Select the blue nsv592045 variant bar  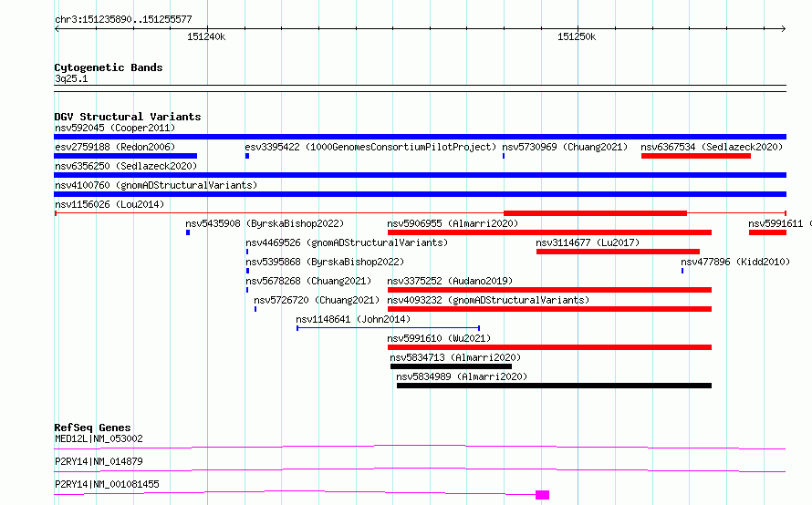click(x=420, y=137)
